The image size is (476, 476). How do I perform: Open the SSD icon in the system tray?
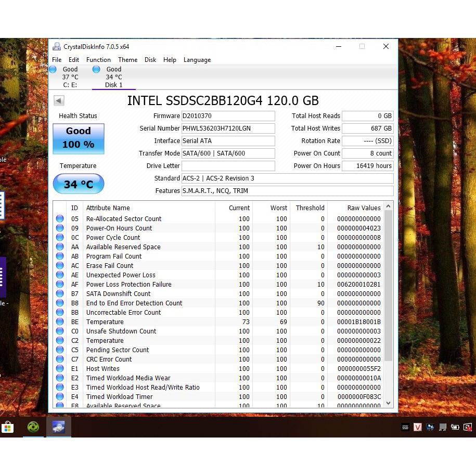[405, 427]
